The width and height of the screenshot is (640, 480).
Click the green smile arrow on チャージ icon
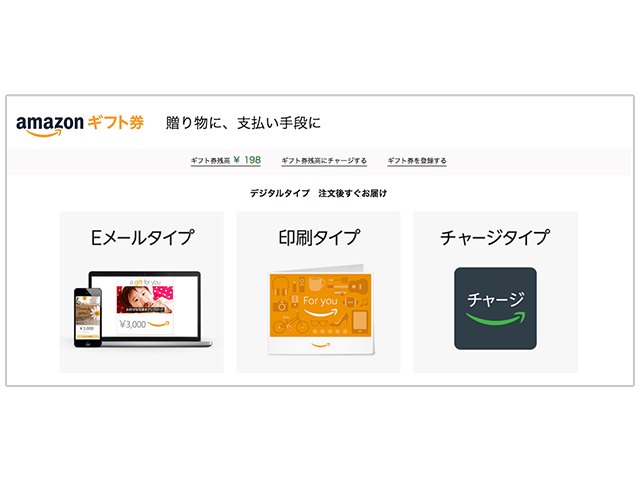tap(496, 318)
